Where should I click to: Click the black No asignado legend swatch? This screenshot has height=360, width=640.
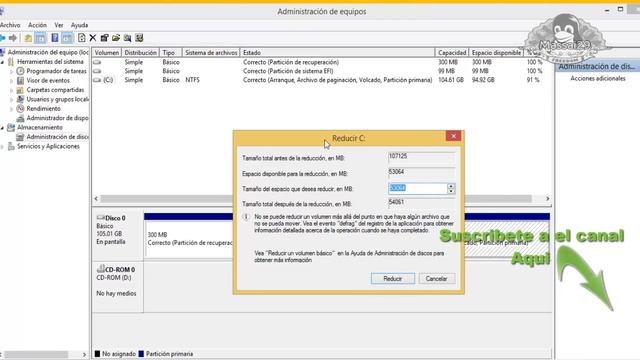coord(97,354)
